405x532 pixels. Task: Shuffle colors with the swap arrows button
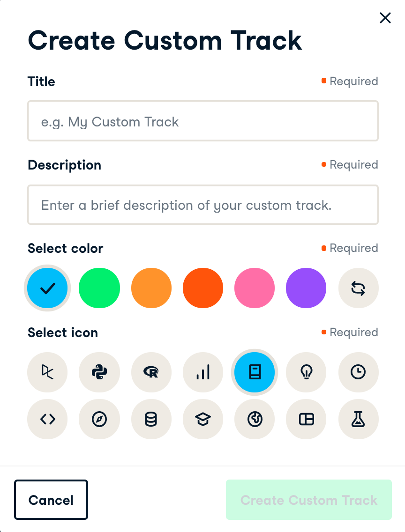[358, 288]
